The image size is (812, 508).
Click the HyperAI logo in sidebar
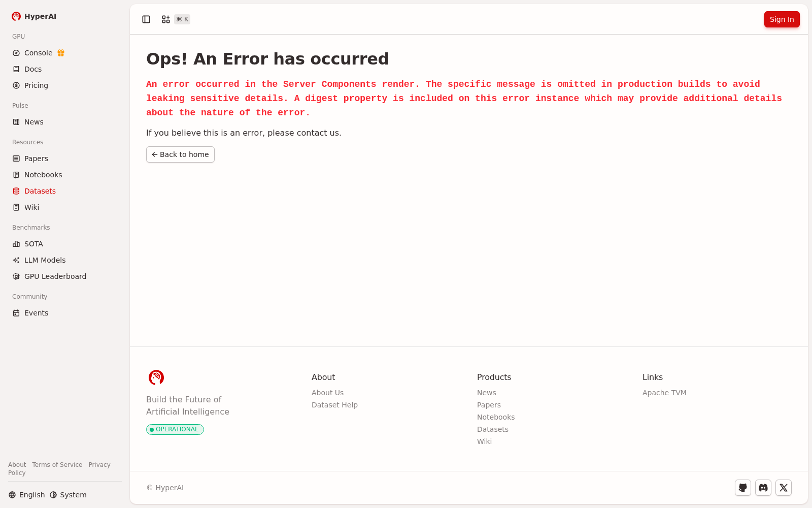coord(16,16)
